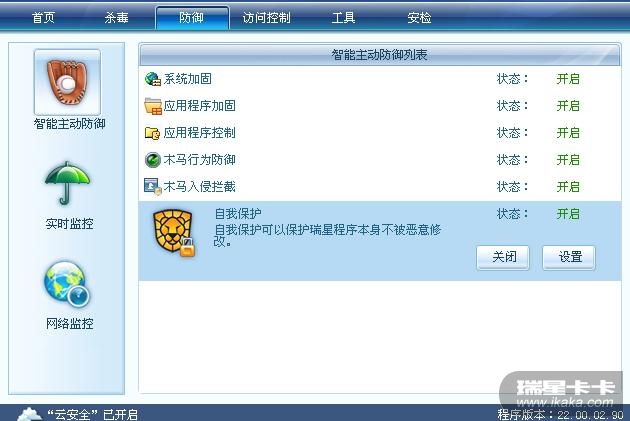
Task: Open the 智能主动防御 baseball glove icon
Action: (67, 82)
